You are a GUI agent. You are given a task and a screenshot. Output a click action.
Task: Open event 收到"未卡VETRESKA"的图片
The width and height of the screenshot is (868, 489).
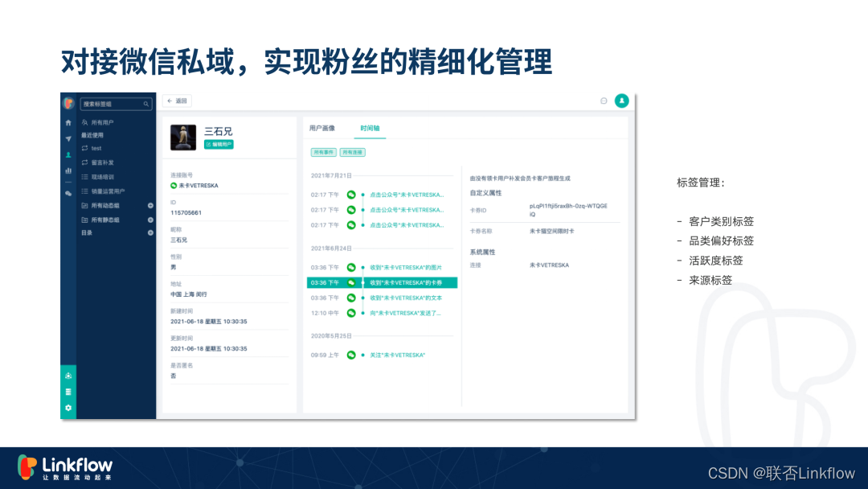[x=406, y=268]
